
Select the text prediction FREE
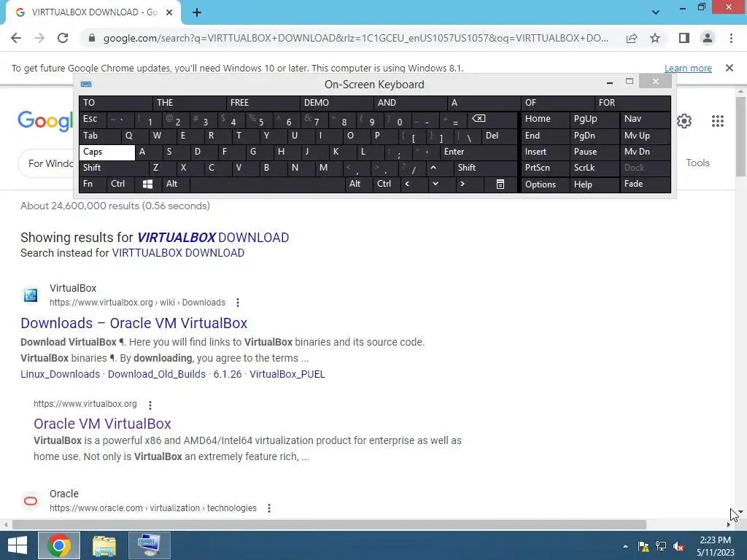[263, 103]
